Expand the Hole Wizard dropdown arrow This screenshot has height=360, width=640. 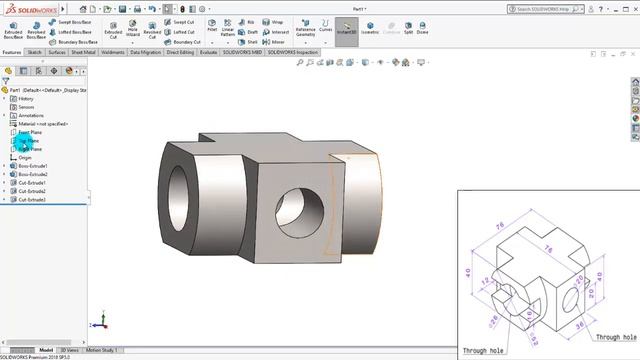[133, 42]
